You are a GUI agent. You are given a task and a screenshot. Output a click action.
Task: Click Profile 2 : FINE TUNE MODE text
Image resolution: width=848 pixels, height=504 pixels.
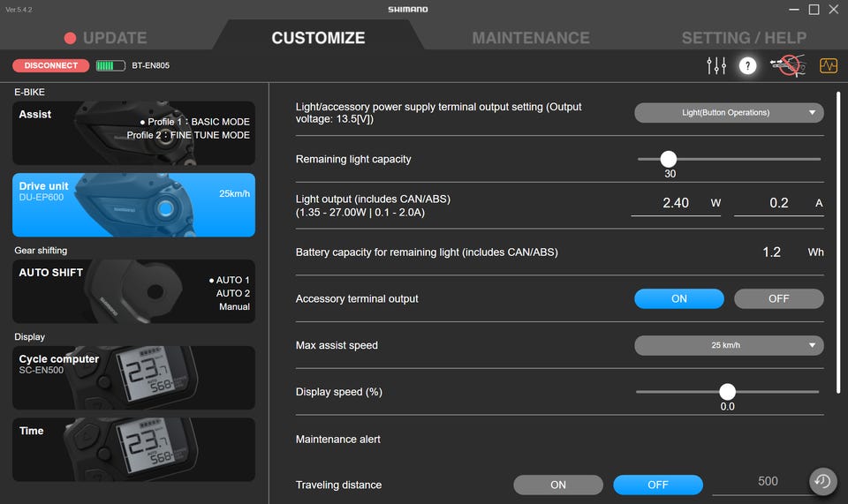pyautogui.click(x=188, y=135)
